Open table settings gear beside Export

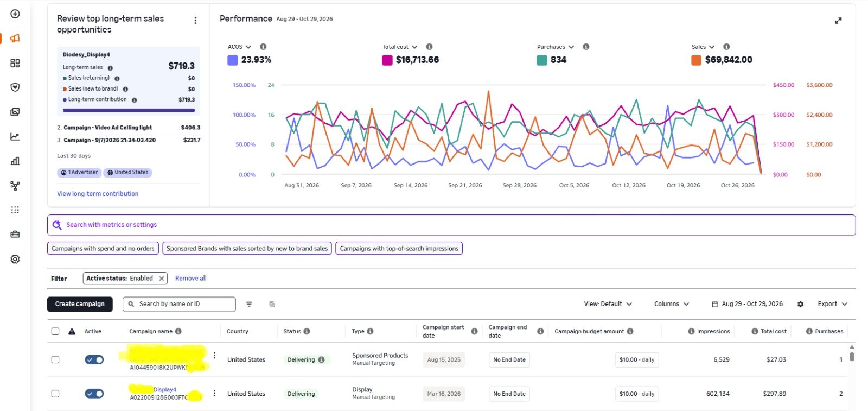click(800, 304)
